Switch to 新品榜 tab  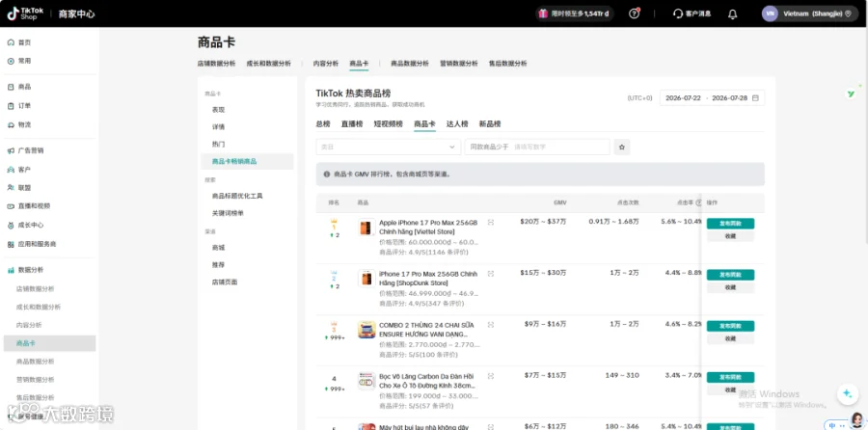click(490, 124)
